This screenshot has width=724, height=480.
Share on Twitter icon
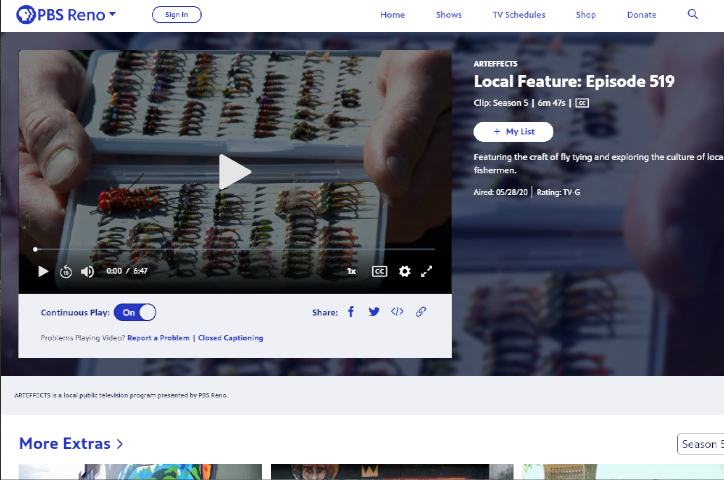374,312
